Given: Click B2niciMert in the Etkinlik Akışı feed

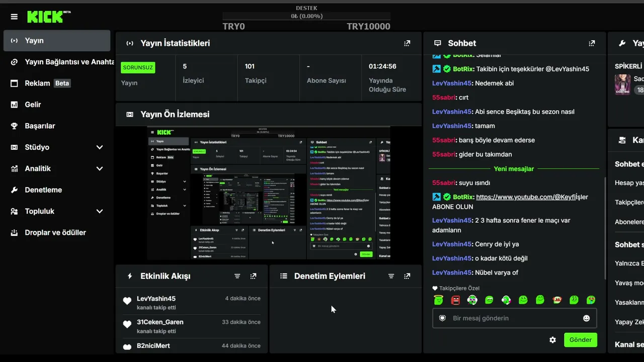Looking at the screenshot, I should click(153, 346).
